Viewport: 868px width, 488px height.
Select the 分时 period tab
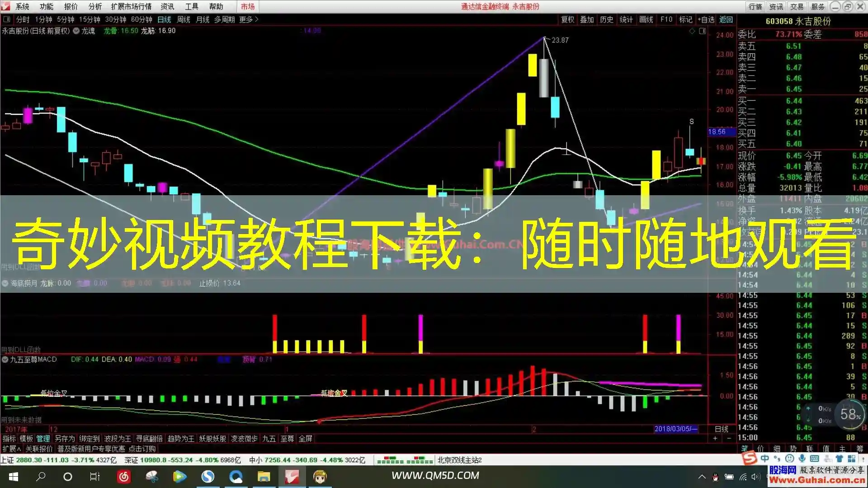(23, 19)
